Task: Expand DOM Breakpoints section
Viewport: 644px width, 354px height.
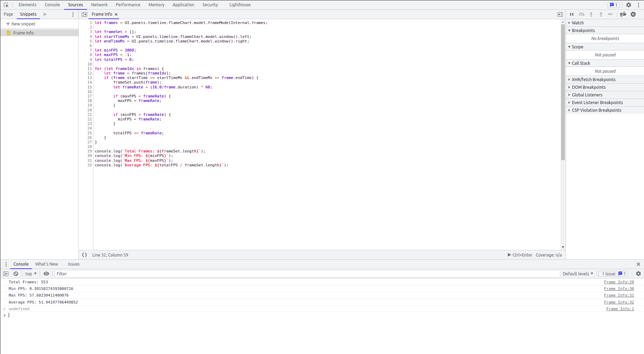Action: [605, 87]
